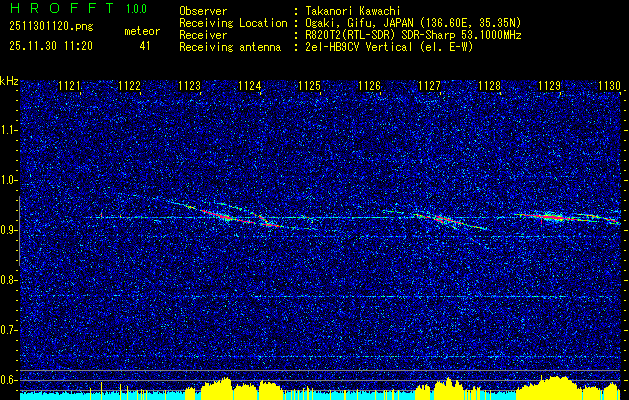The image size is (629, 400).
Task: Click the 1.1 kHz axis label
Action: pyautogui.click(x=9, y=130)
